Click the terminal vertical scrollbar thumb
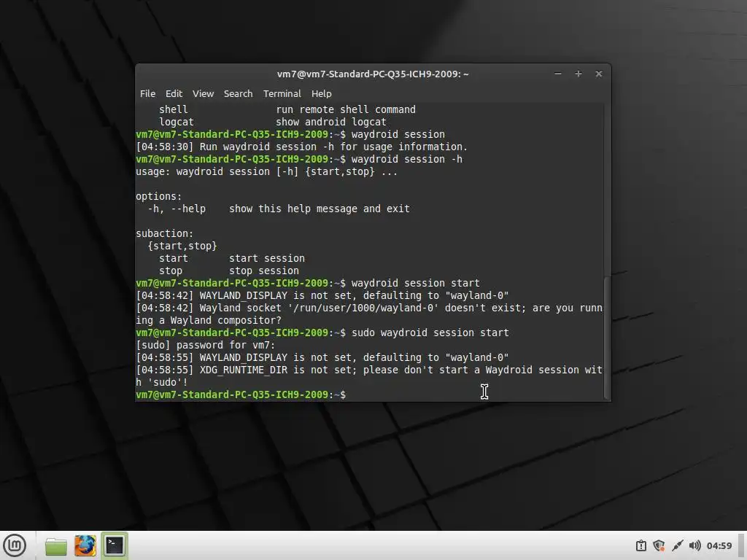Viewport: 747px width, 560px height. 607,337
